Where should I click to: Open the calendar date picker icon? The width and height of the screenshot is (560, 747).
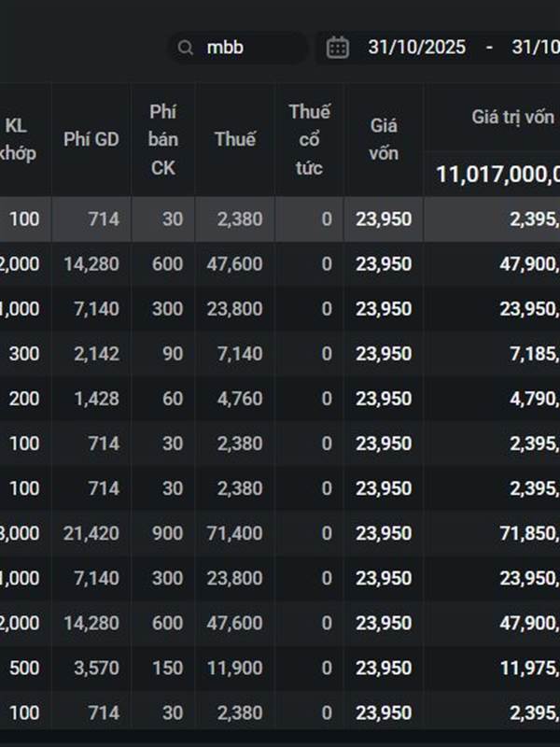(x=338, y=48)
